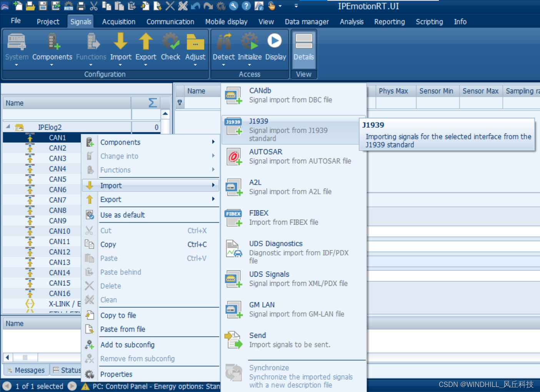Screen dimensions: 540x392
Task: Open quick access toolbar customize dropdown
Action: (x=296, y=6)
